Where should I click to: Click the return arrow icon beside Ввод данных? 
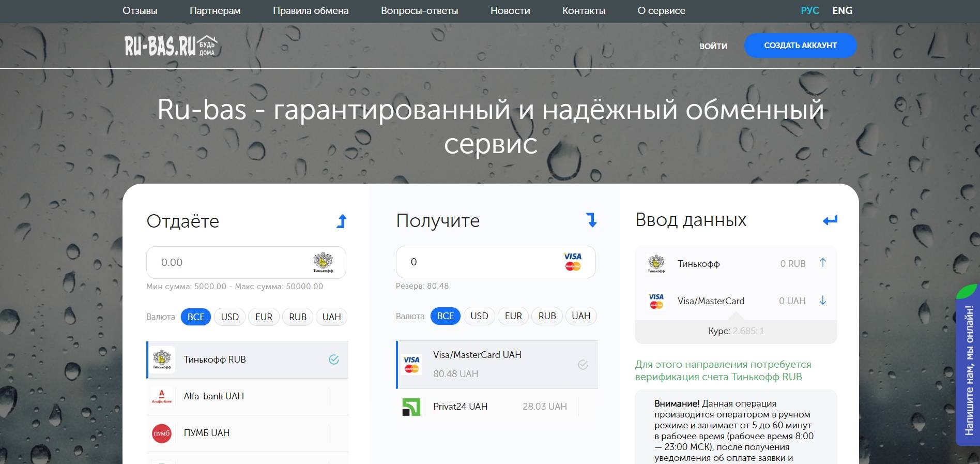pos(830,220)
